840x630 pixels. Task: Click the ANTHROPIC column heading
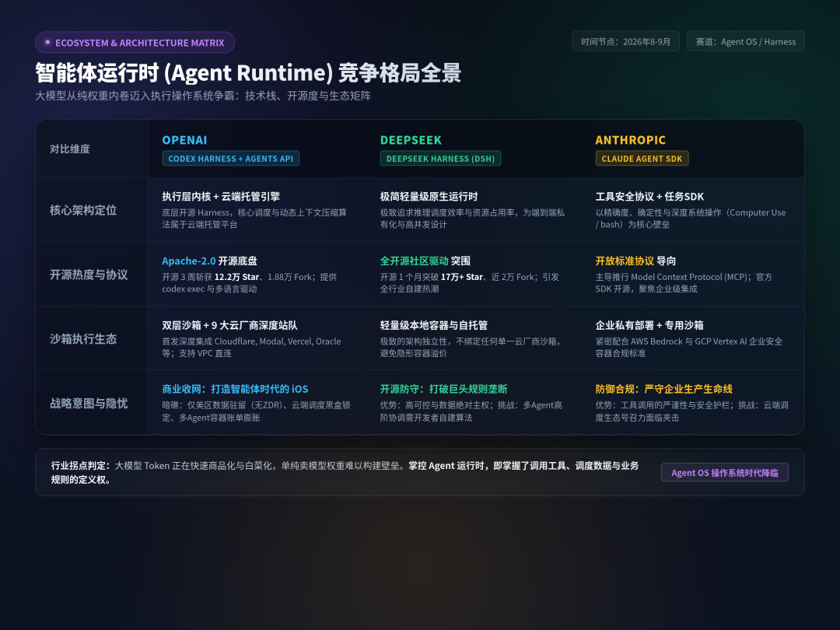point(630,140)
